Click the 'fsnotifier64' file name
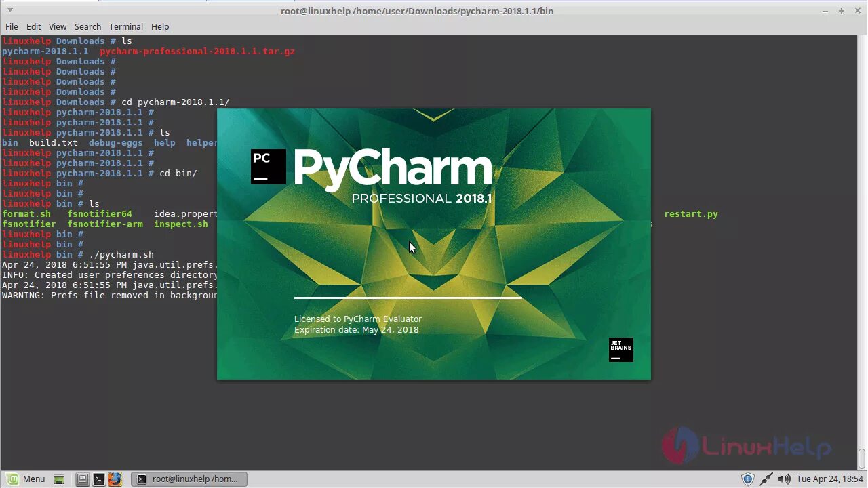Screen dimensions: 868x488 [100, 214]
